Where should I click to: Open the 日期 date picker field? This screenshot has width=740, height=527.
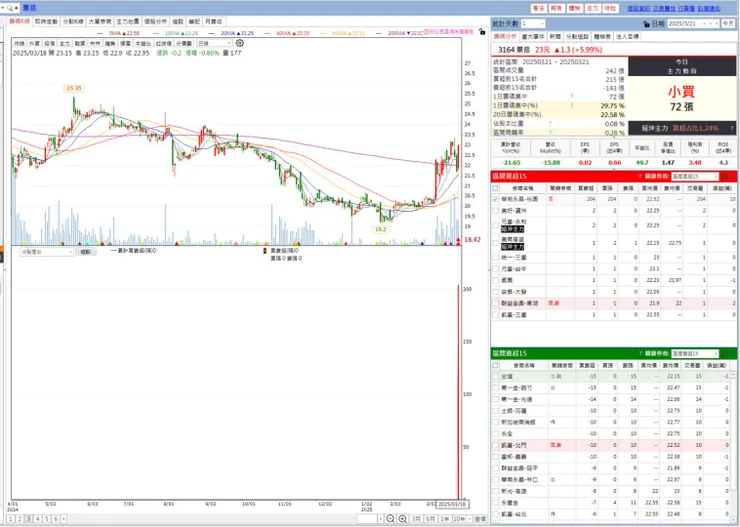(694, 24)
